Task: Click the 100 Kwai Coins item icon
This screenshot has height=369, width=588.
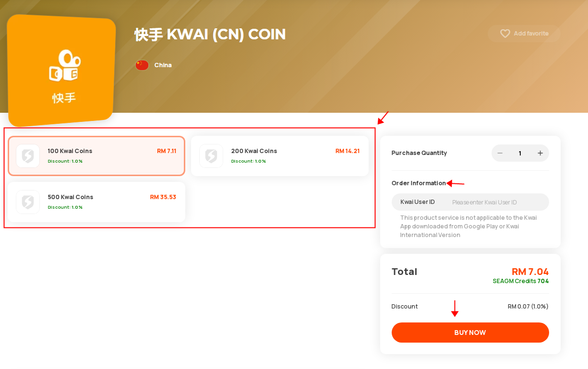Action: [x=28, y=156]
